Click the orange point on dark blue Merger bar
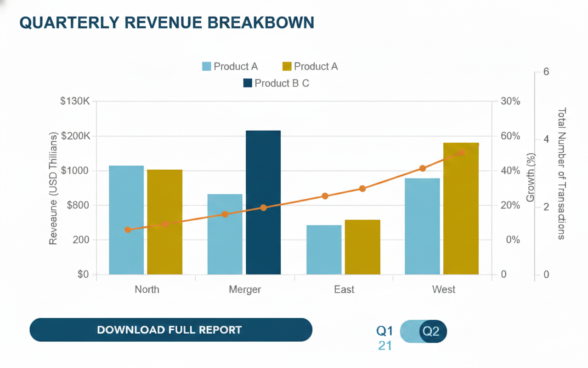Viewport: 588px width, 368px height. point(263,208)
